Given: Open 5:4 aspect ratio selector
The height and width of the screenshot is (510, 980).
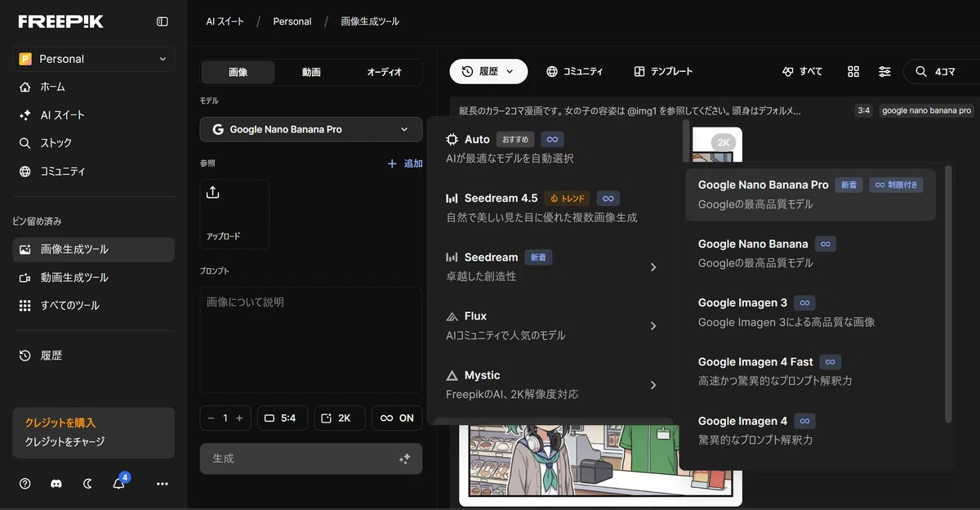Looking at the screenshot, I should click(x=282, y=418).
